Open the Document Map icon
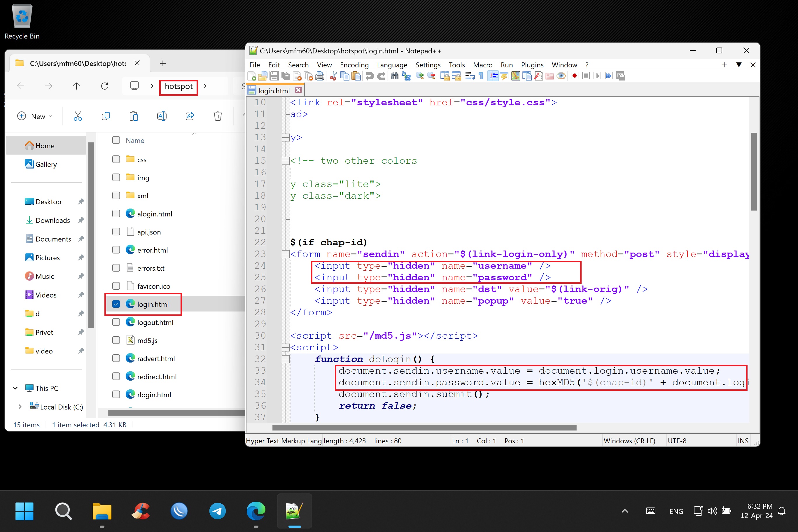798x532 pixels. coord(516,76)
